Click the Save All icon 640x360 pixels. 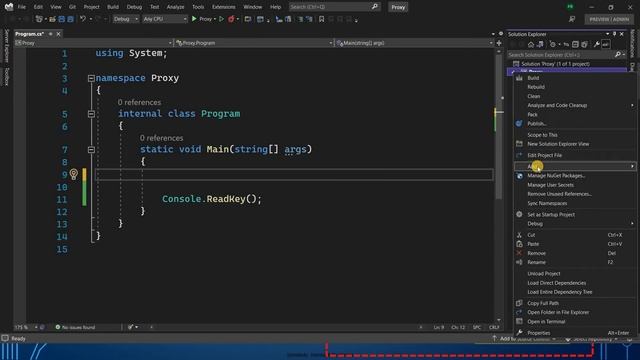click(x=70, y=19)
